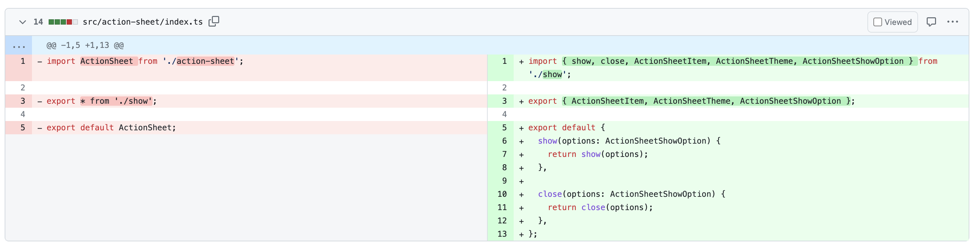The height and width of the screenshot is (248, 980).
Task: Click added line number 6 on right
Action: 504,141
